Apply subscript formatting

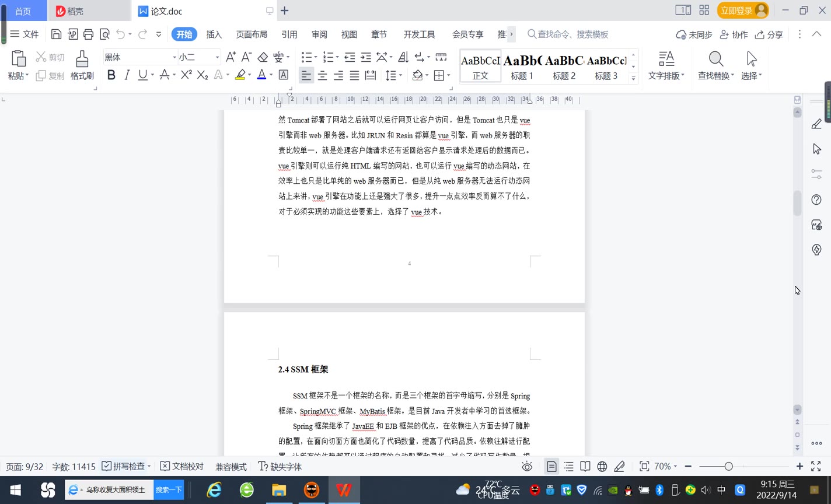202,75
